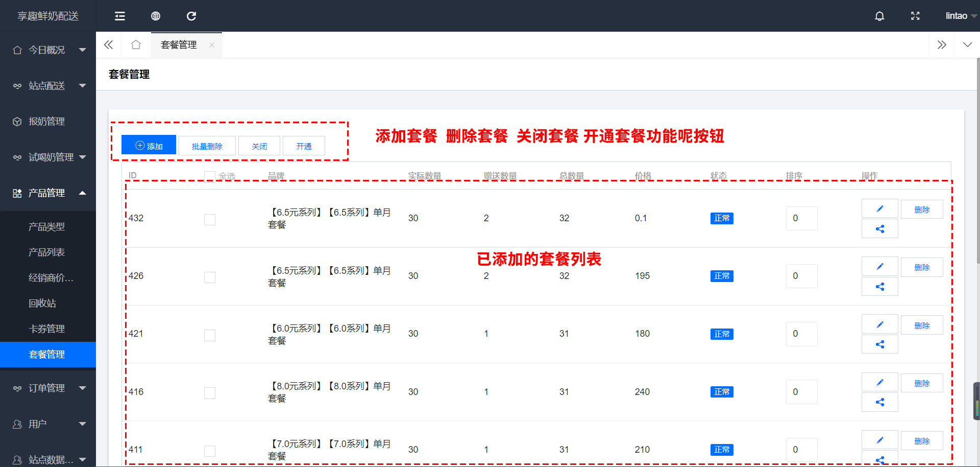Open 产品列表 in the sidebar
The image size is (980, 467).
pyautogui.click(x=46, y=252)
